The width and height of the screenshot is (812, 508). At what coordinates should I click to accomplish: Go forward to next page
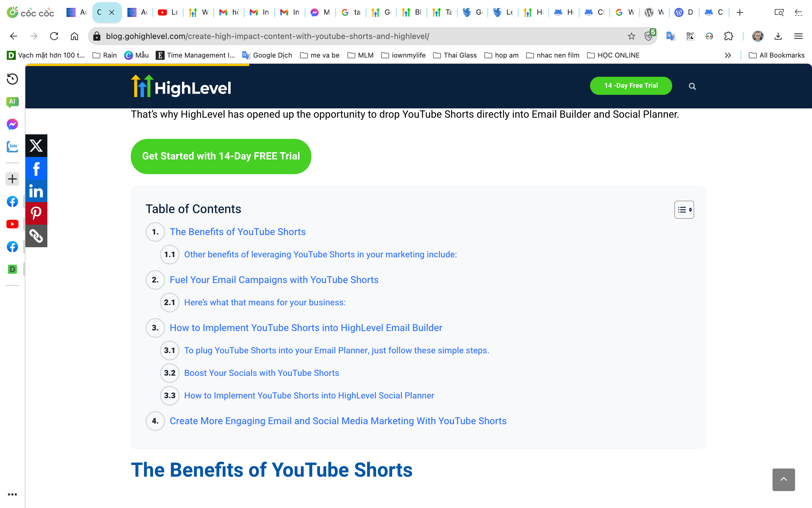[x=34, y=36]
